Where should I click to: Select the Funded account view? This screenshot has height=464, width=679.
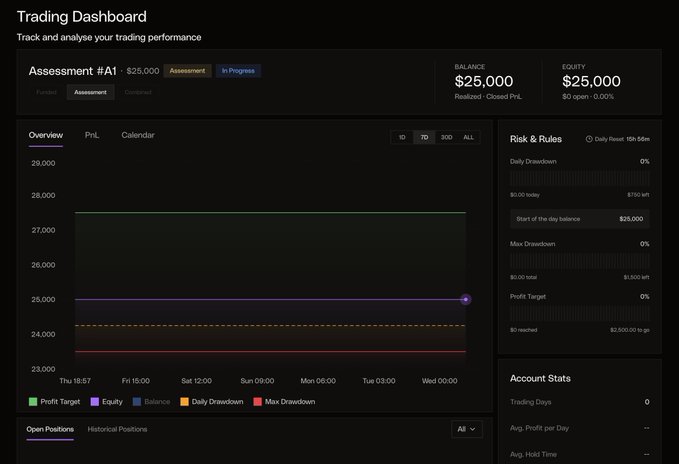click(46, 92)
